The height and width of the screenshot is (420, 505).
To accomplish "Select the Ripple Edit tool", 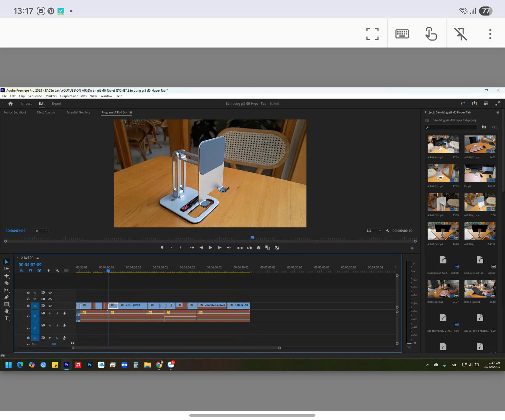I will coord(7,276).
